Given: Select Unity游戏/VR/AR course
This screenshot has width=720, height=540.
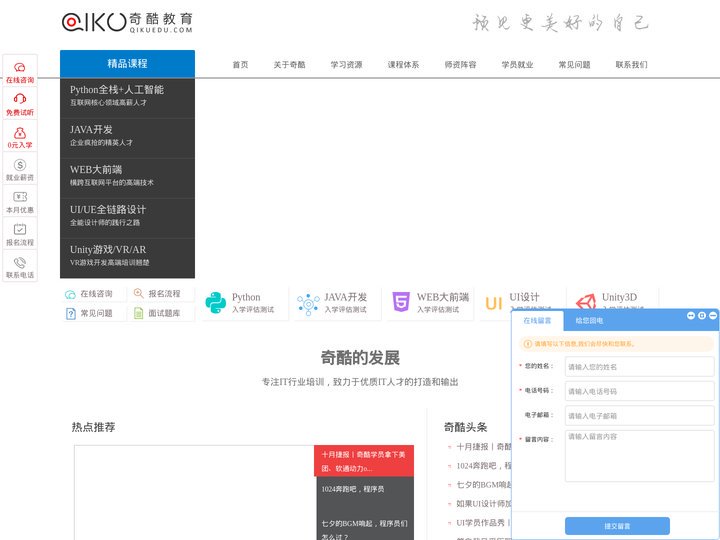Looking at the screenshot, I should pyautogui.click(x=127, y=258).
